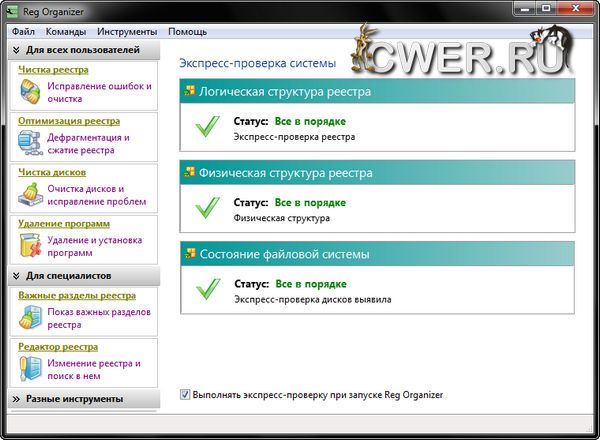Click the icon beside Логическая структура реестра header

tap(189, 92)
